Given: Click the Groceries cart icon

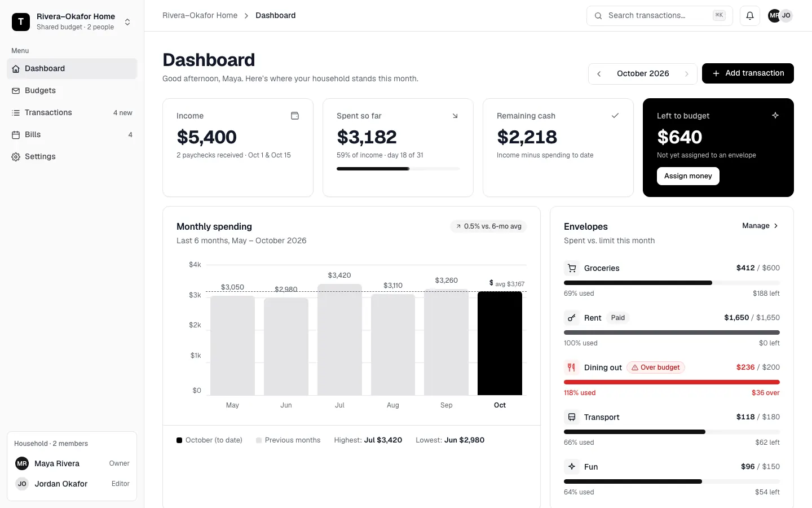Looking at the screenshot, I should coord(572,268).
